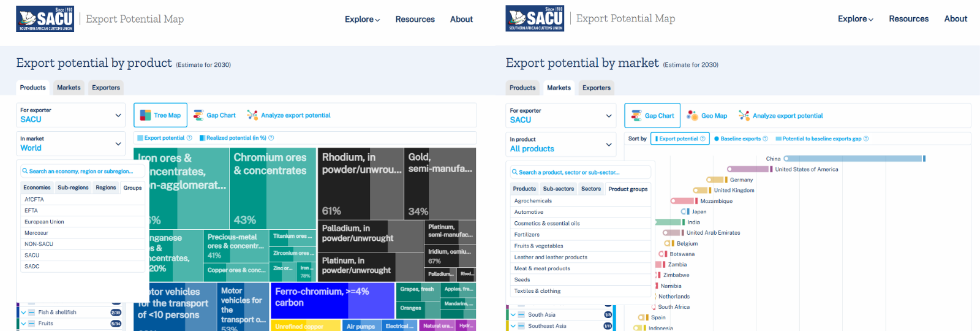
Task: Open help icon next to Baseline exports
Action: point(765,139)
